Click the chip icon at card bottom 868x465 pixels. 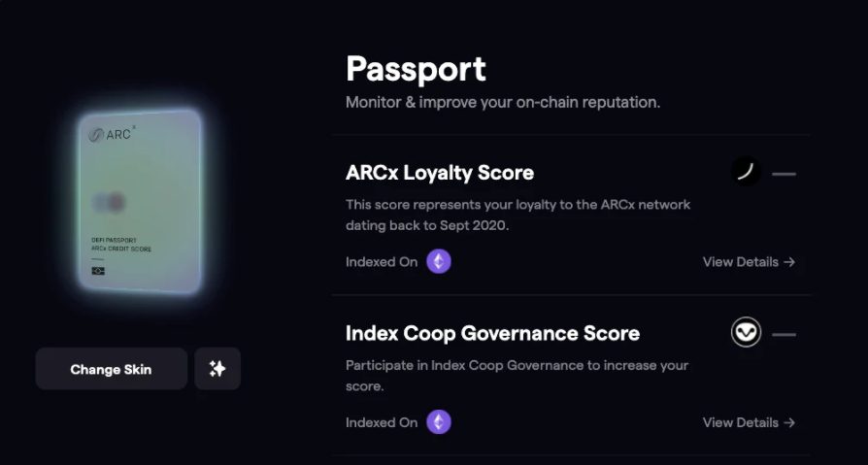(98, 271)
